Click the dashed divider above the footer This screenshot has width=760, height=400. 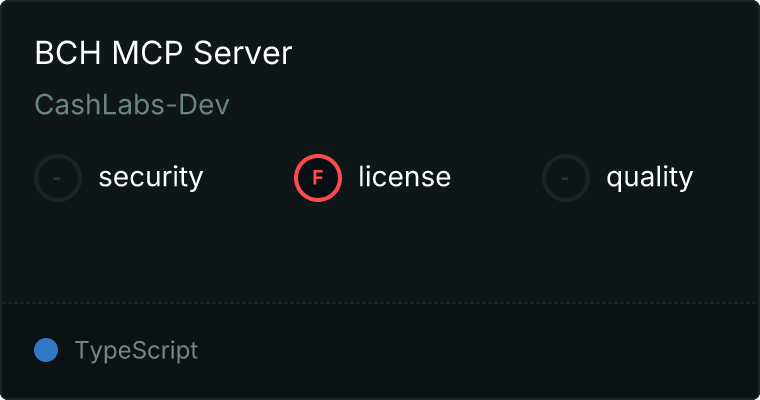[x=380, y=302]
